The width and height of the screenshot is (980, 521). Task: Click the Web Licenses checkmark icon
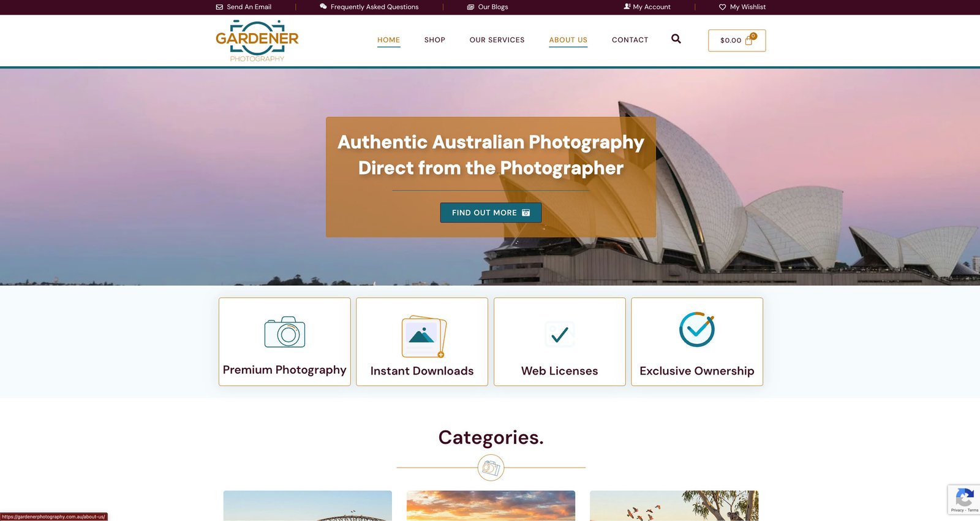pyautogui.click(x=560, y=334)
